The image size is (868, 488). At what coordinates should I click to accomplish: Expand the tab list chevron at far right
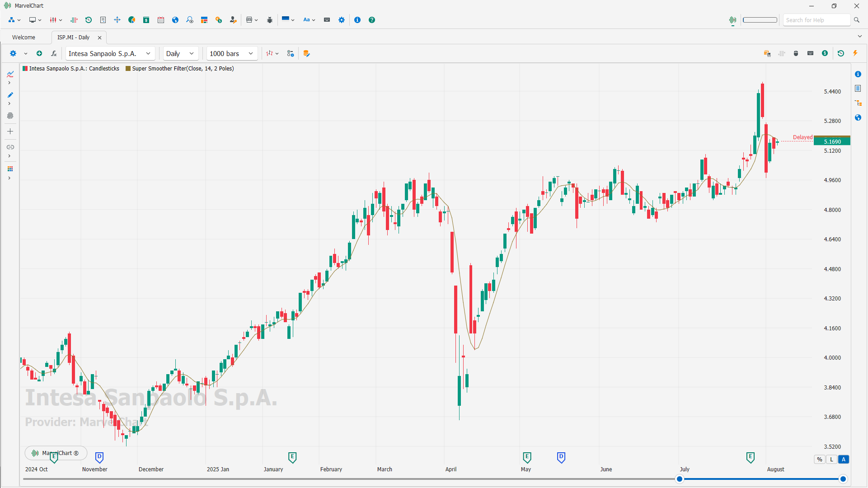click(x=859, y=36)
